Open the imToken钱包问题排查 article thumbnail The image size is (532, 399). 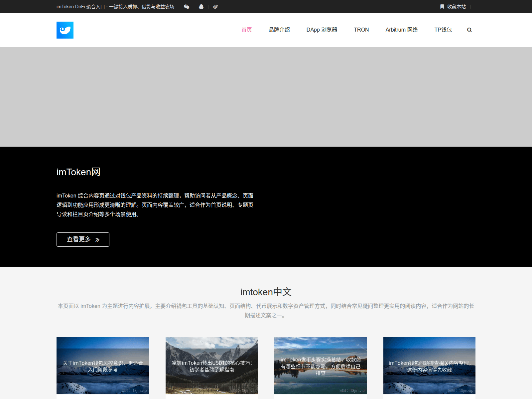pos(429,366)
